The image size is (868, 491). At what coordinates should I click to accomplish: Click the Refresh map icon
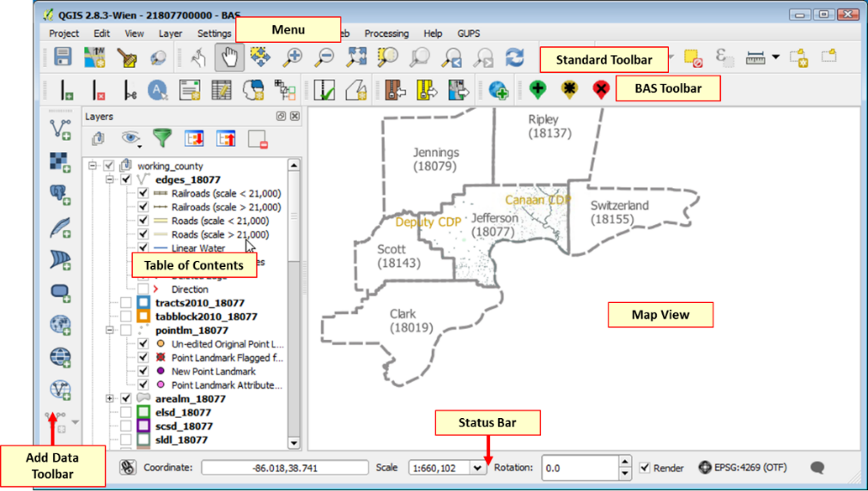tap(514, 58)
